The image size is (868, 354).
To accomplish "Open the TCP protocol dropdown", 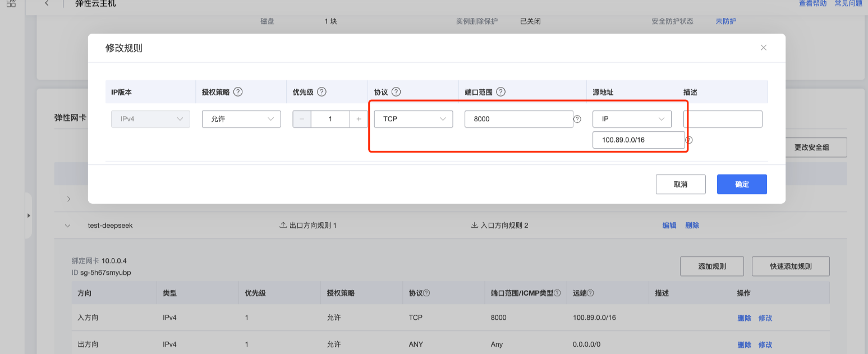I will point(414,119).
